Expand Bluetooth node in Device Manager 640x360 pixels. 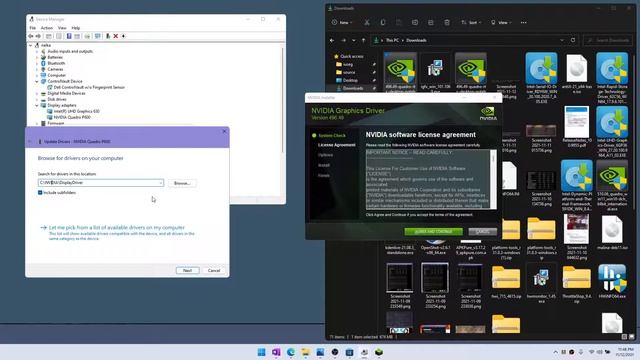pyautogui.click(x=37, y=63)
